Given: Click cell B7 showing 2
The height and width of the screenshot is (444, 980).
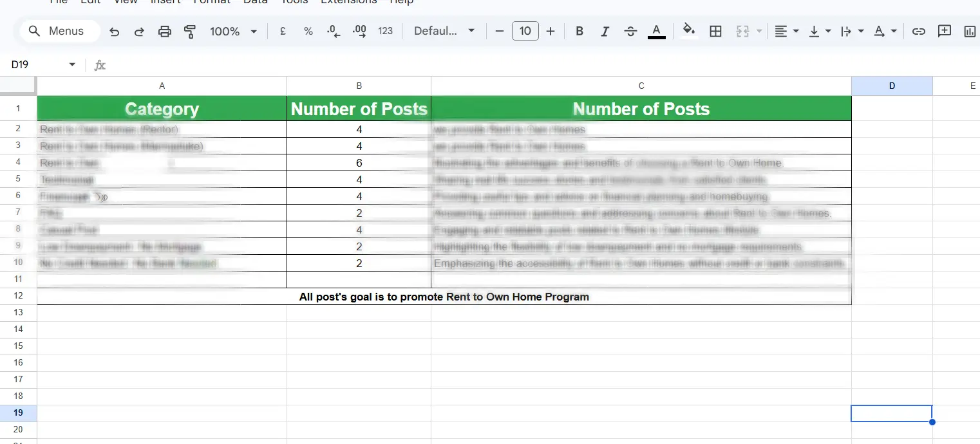Looking at the screenshot, I should tap(359, 213).
